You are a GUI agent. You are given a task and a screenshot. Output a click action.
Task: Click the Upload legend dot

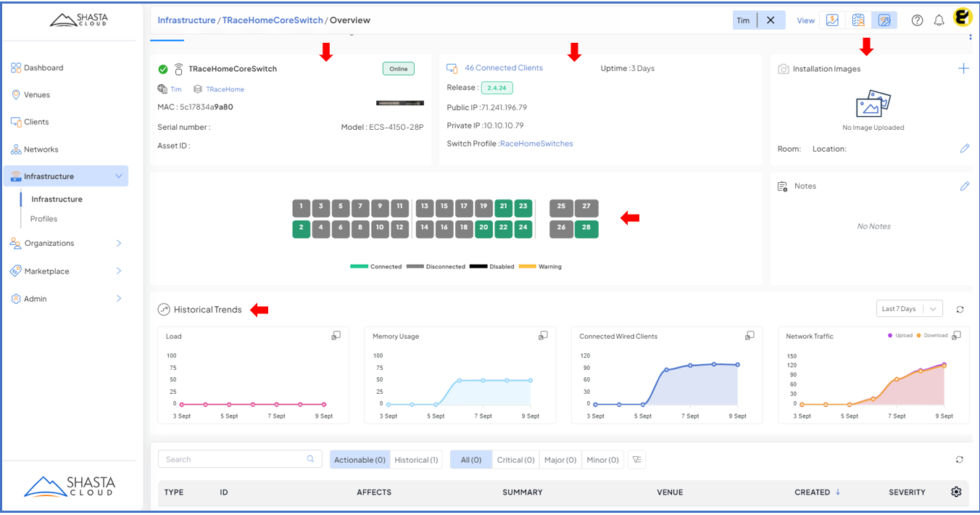point(890,336)
